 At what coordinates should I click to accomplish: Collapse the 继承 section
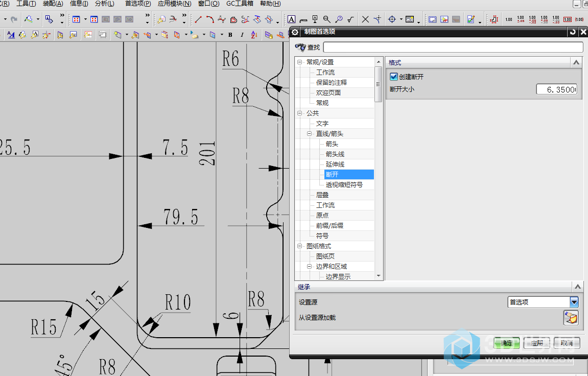(577, 287)
